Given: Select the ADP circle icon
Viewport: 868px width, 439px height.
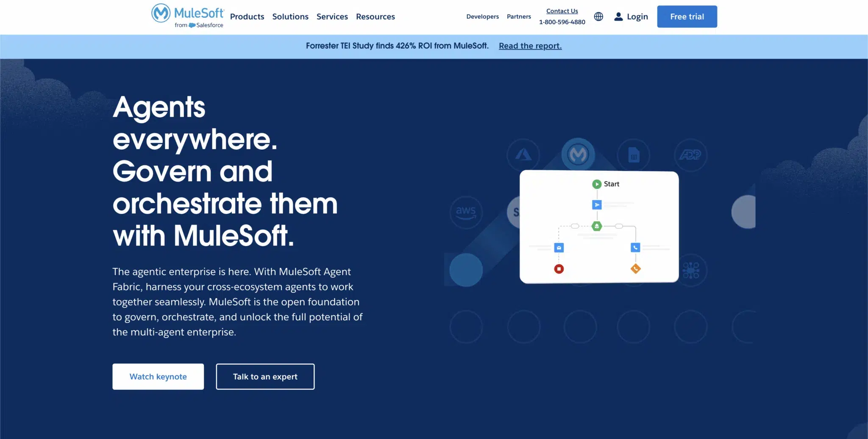Looking at the screenshot, I should (x=690, y=155).
